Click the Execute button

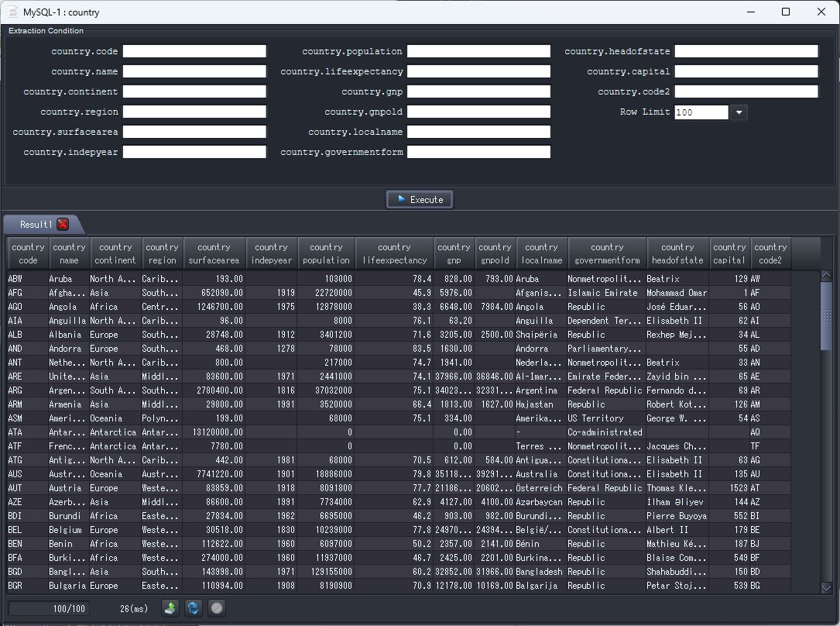coord(420,199)
